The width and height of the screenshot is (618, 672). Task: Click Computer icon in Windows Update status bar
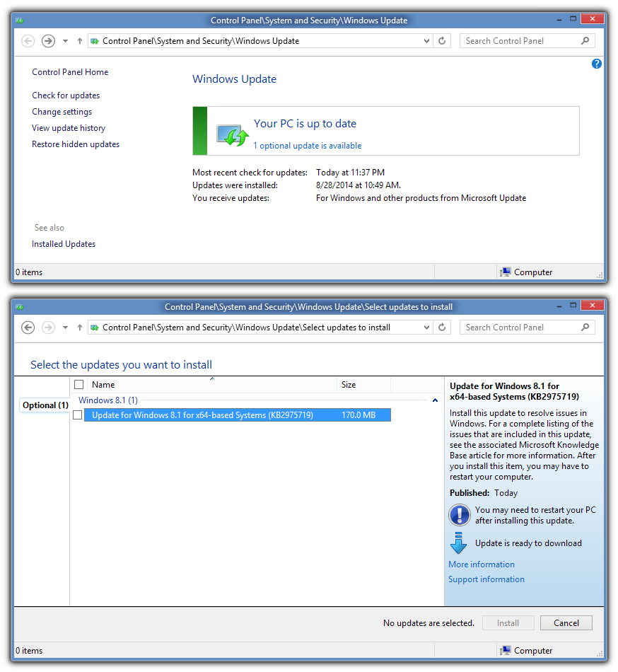pos(506,272)
